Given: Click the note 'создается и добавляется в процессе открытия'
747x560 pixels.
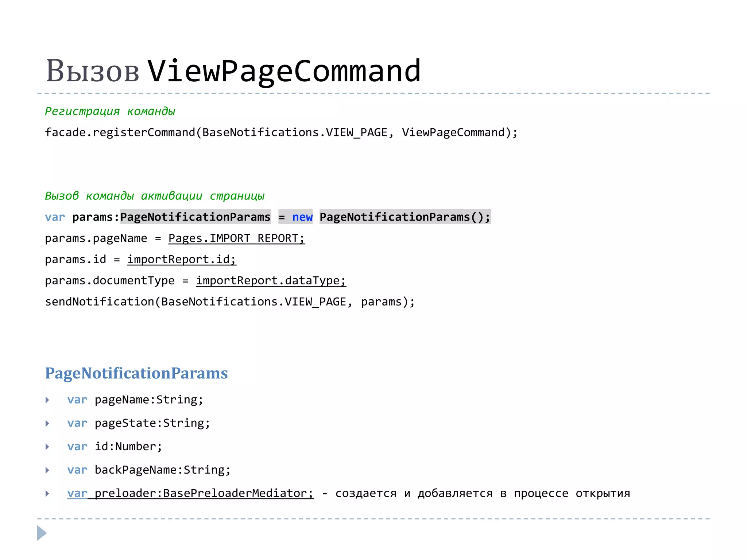Looking at the screenshot, I should (483, 493).
